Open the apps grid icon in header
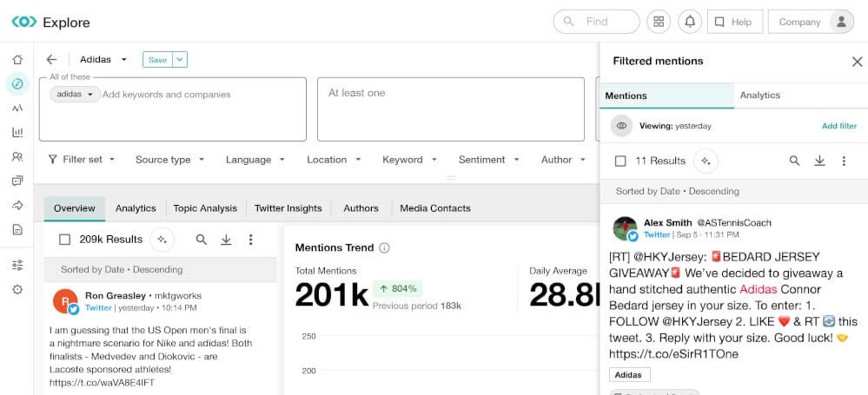This screenshot has width=868, height=395. [x=659, y=22]
